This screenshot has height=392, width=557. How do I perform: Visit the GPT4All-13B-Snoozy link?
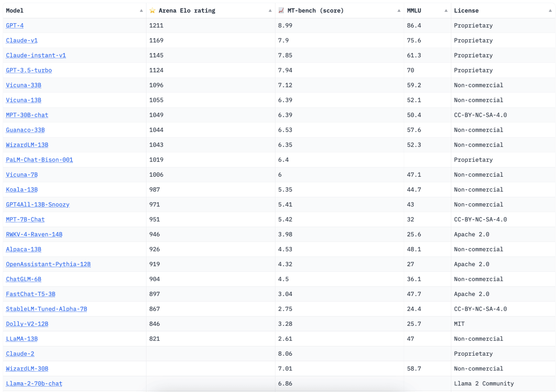pyautogui.click(x=38, y=204)
